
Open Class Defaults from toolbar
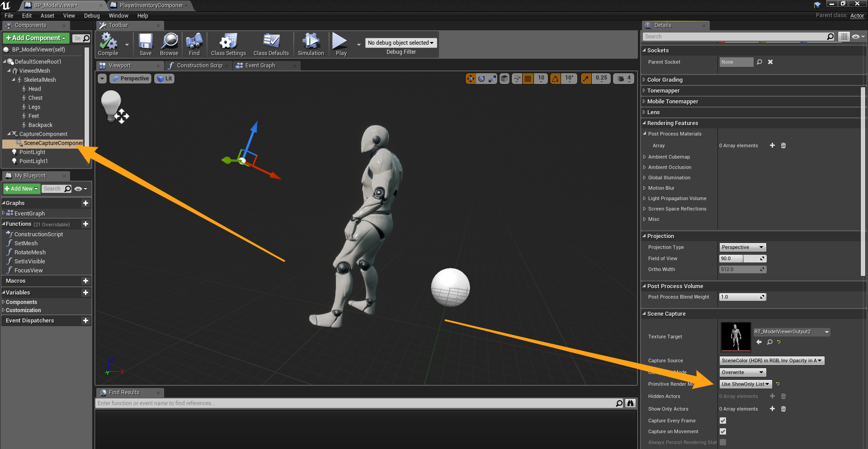271,44
